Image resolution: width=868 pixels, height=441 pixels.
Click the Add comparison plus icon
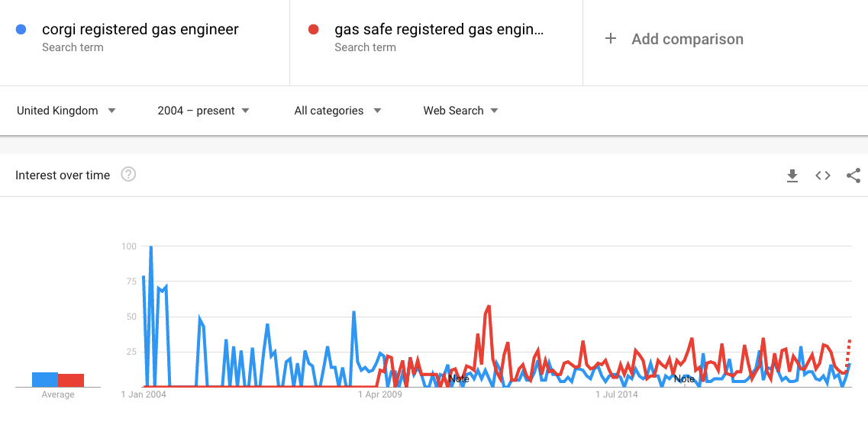tap(610, 39)
